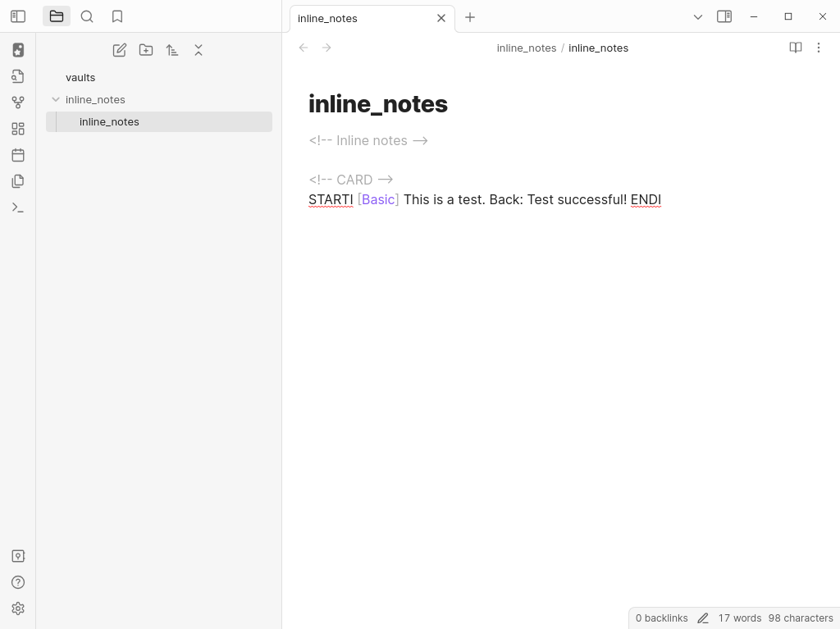Click the 0 backlinks status button
The height and width of the screenshot is (629, 840).
(661, 618)
